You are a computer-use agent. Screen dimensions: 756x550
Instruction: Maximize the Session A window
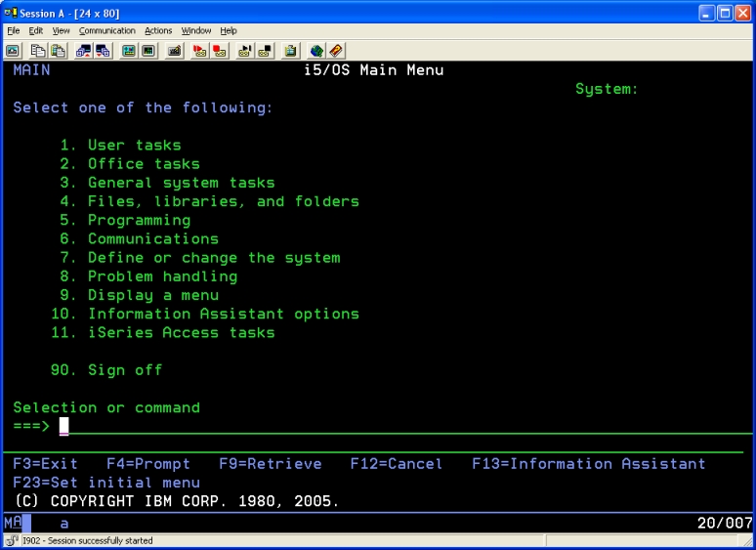tap(725, 13)
